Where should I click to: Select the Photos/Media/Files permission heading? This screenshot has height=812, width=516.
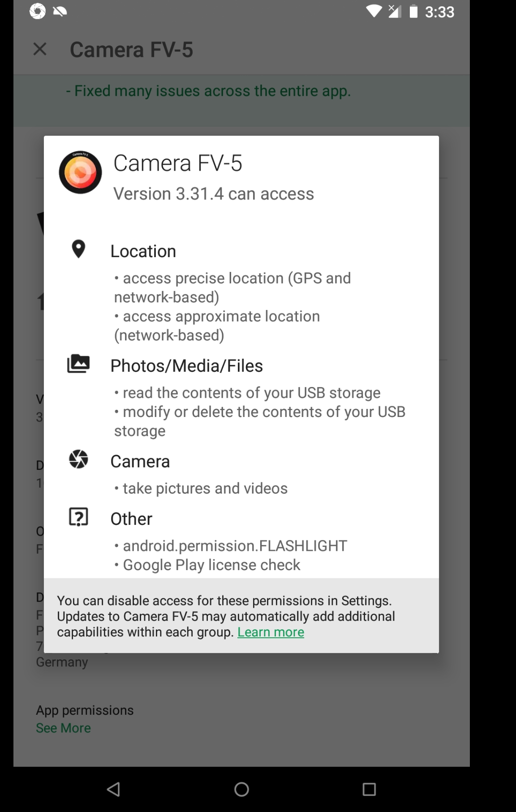186,366
